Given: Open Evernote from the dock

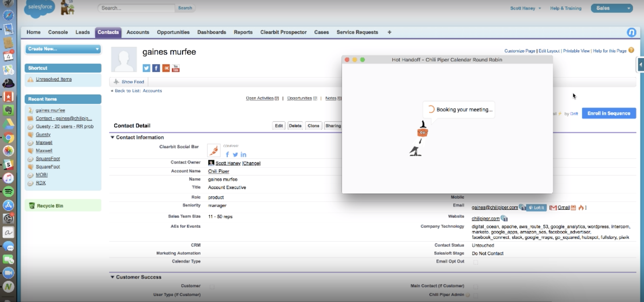Looking at the screenshot, I should click(8, 110).
